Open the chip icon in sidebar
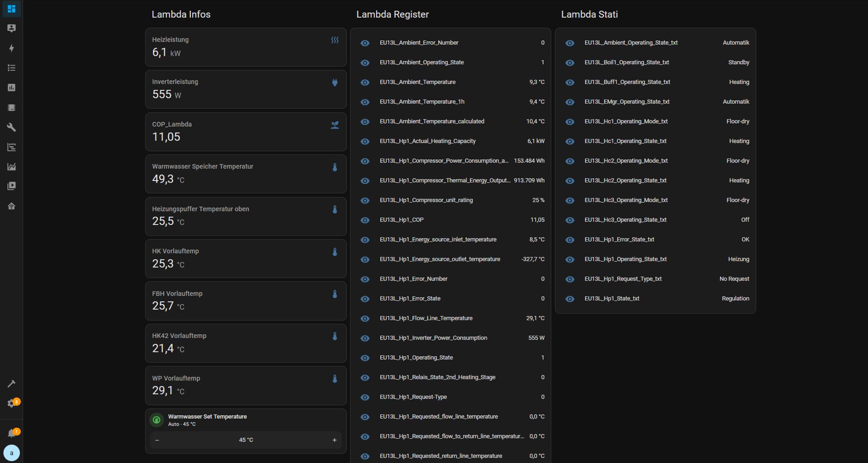The width and height of the screenshot is (868, 463). tap(12, 107)
